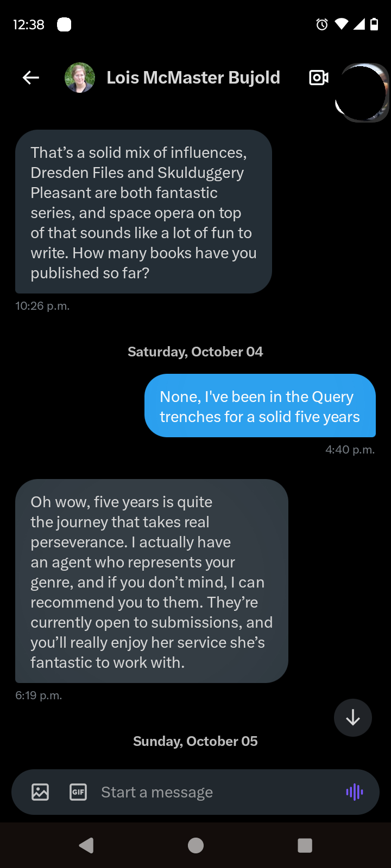Image resolution: width=391 pixels, height=868 pixels.
Task: Tap the Saturday, October 04 date separator
Action: point(195,351)
